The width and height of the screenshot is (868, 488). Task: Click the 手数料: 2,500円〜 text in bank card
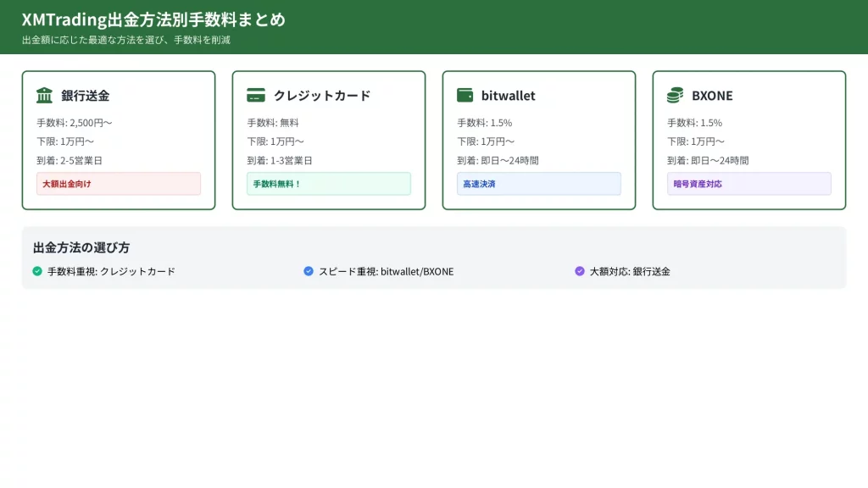[75, 123]
